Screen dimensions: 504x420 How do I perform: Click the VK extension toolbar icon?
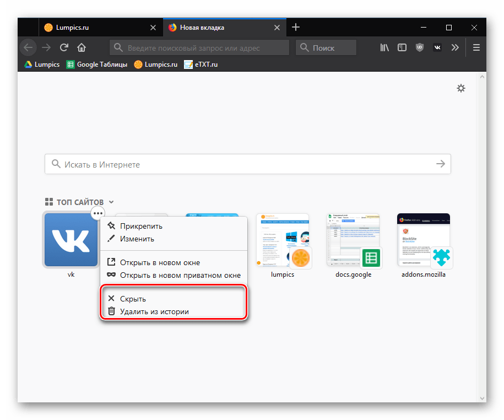437,47
